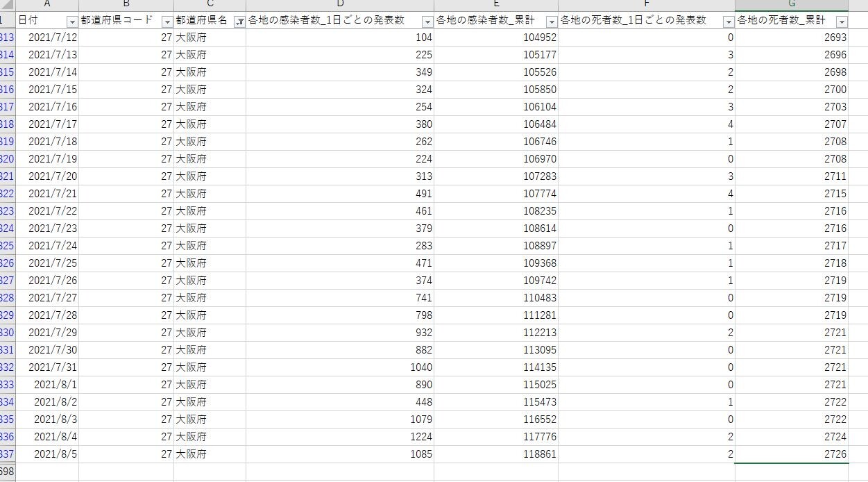The height and width of the screenshot is (482, 868).
Task: Click the cell with value 1040
Action: [x=340, y=367]
